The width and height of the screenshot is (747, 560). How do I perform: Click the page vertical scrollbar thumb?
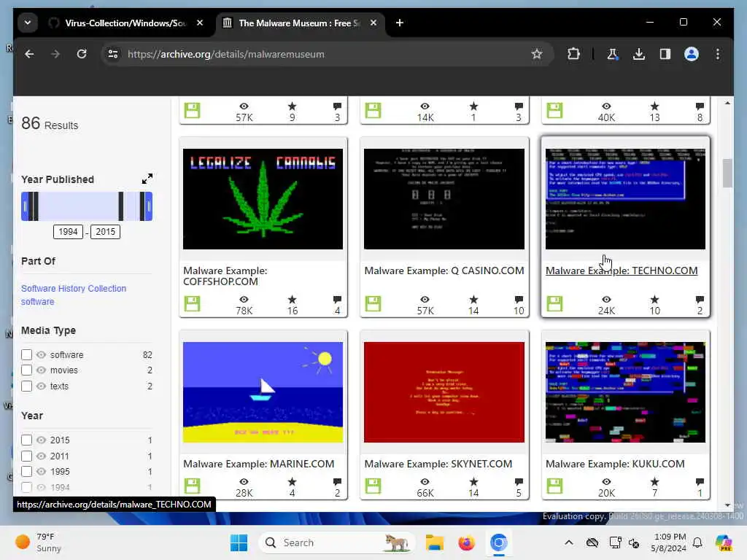(727, 174)
